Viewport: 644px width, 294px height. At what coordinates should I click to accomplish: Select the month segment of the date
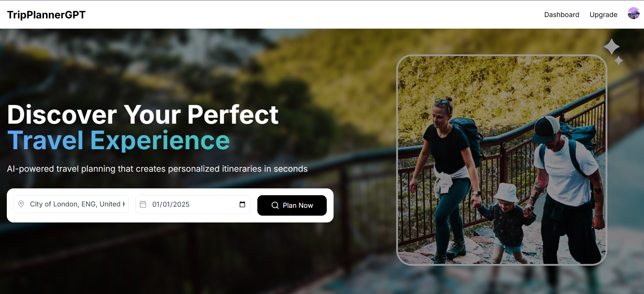(x=156, y=204)
